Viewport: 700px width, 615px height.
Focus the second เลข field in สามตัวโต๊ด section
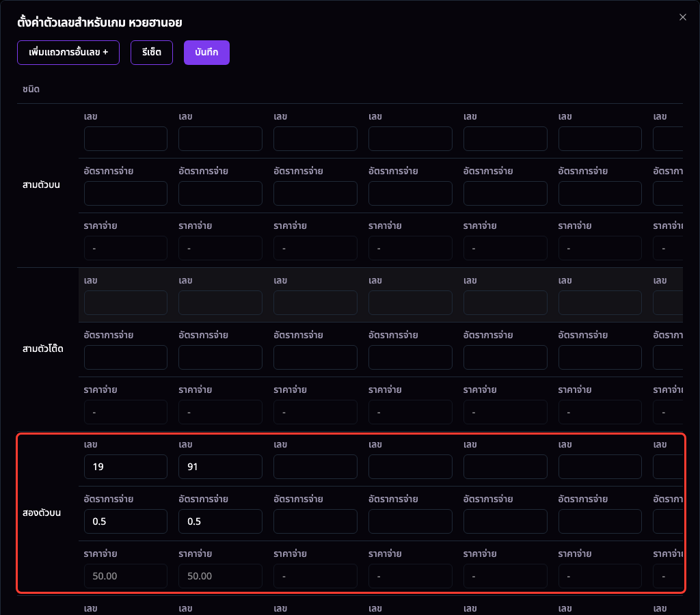221,303
